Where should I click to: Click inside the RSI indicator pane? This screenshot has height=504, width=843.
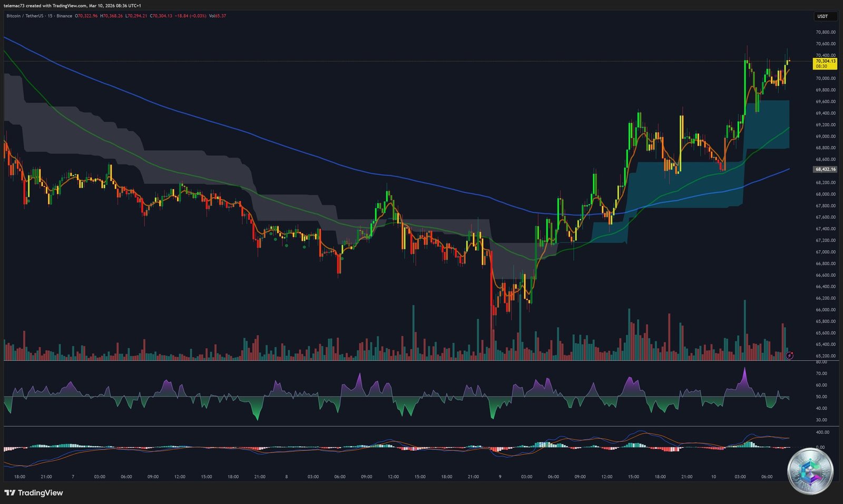(x=369, y=392)
